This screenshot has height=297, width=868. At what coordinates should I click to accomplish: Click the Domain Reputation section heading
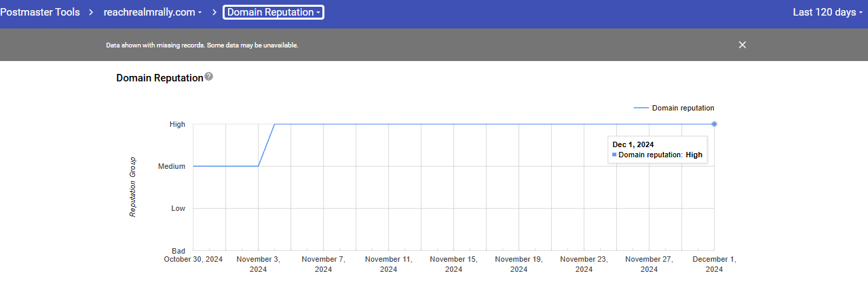[159, 78]
